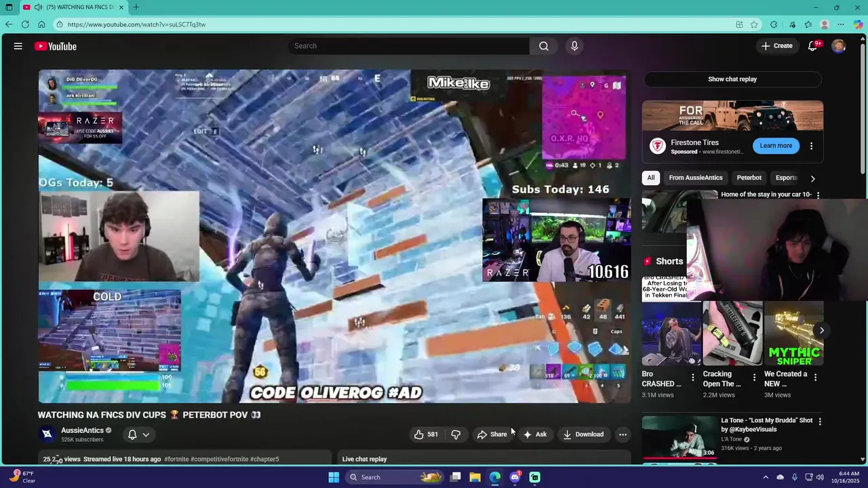Click the Ask button
The width and height of the screenshot is (868, 488).
pos(534,434)
